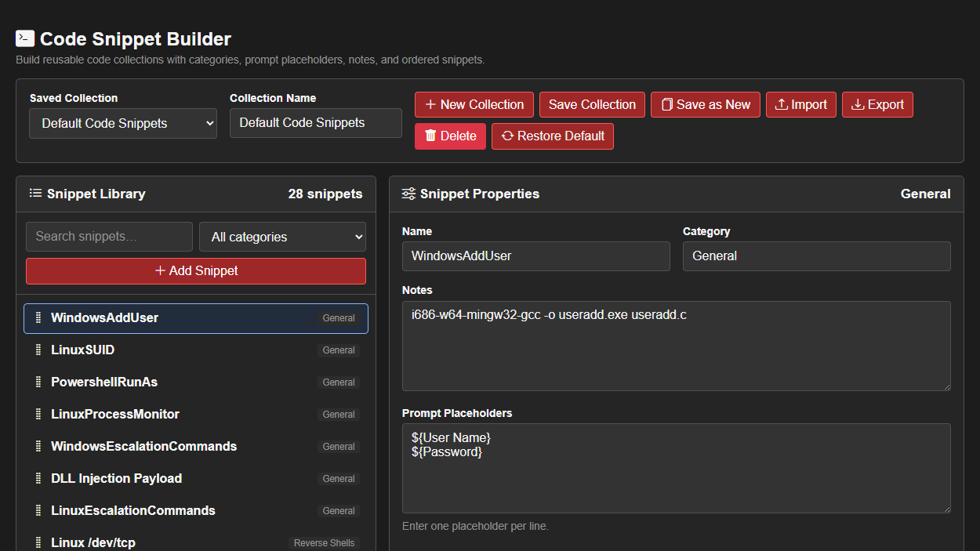980x551 pixels.
Task: Click the Enter one placeholder per line hint
Action: [x=475, y=526]
